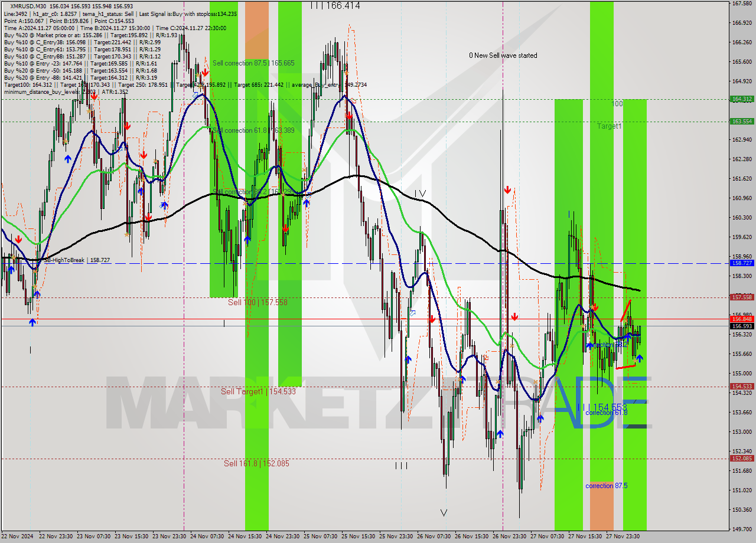Image resolution: width=756 pixels, height=543 pixels.
Task: Select the 165.600 price scale value
Action: tap(742, 62)
